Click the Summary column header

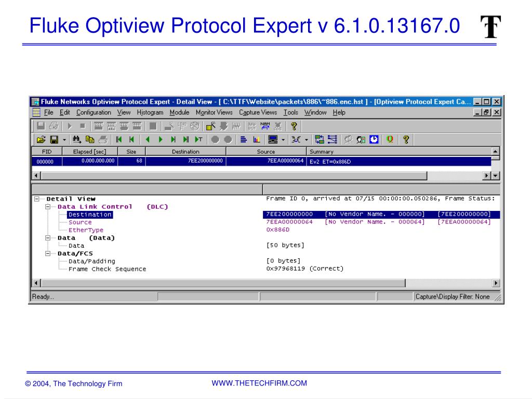point(399,152)
